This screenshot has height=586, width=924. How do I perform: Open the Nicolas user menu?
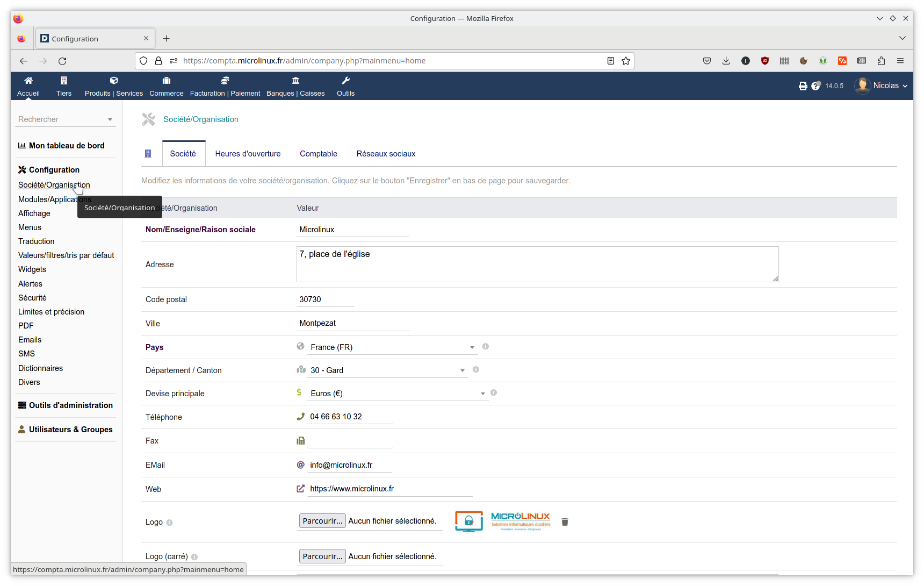[x=881, y=86]
